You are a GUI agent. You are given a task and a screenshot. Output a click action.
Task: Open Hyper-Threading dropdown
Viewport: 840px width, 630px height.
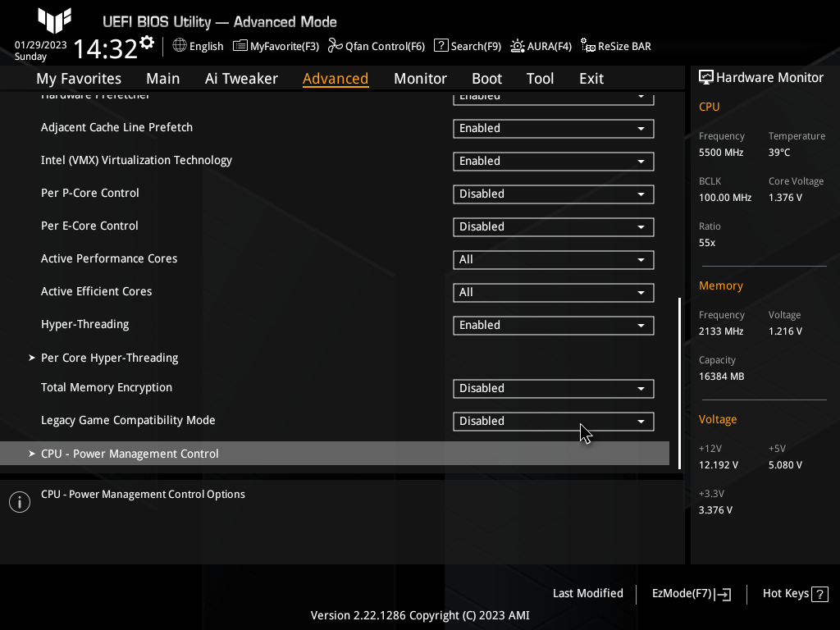[554, 325]
